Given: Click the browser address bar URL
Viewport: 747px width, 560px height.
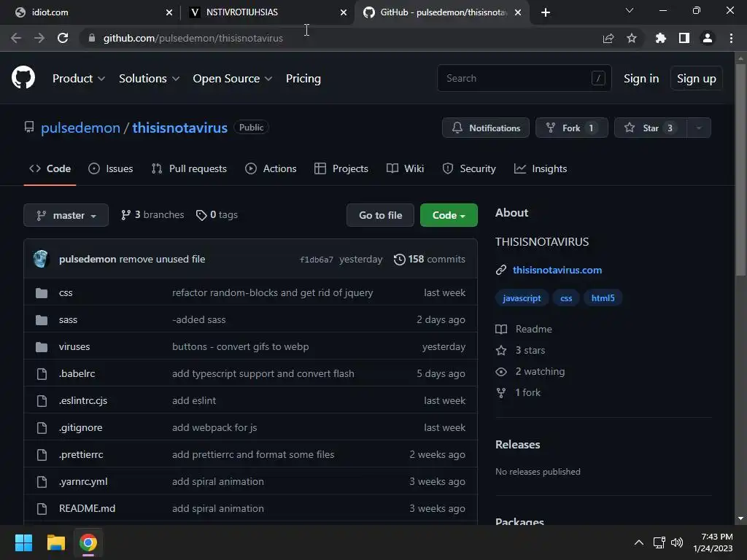Looking at the screenshot, I should click(x=193, y=38).
